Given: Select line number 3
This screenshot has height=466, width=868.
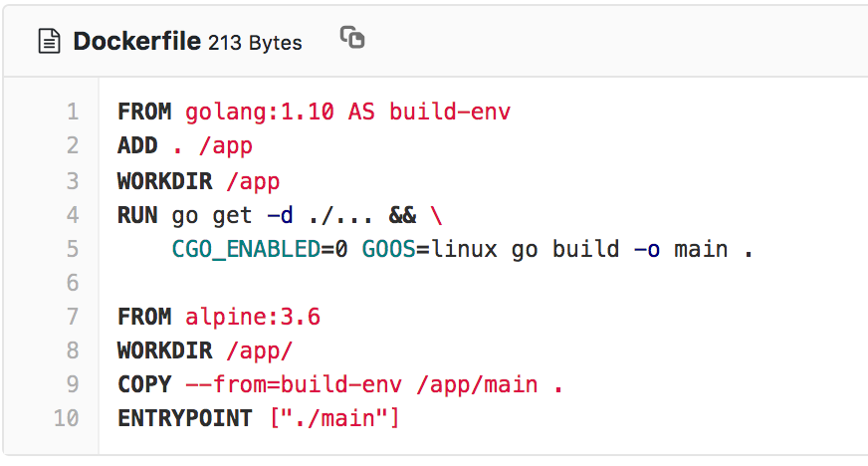Looking at the screenshot, I should (73, 181).
